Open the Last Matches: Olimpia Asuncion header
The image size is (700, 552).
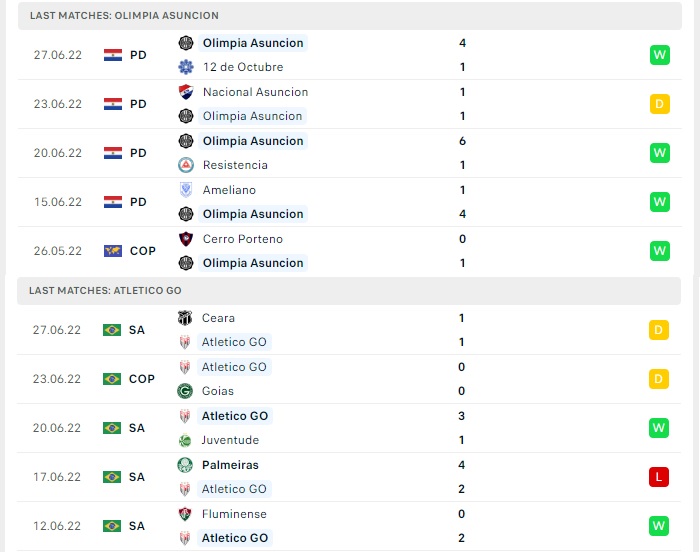tap(350, 16)
